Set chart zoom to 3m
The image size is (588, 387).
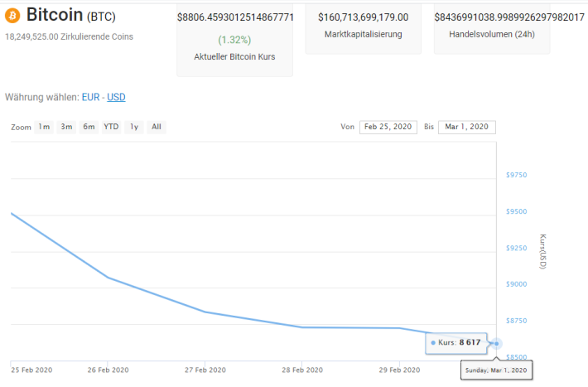click(66, 127)
